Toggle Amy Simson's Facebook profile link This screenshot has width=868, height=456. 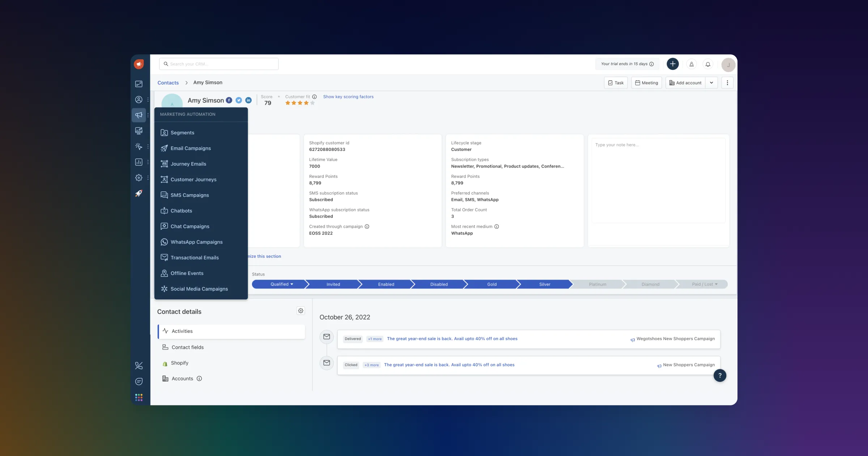229,101
